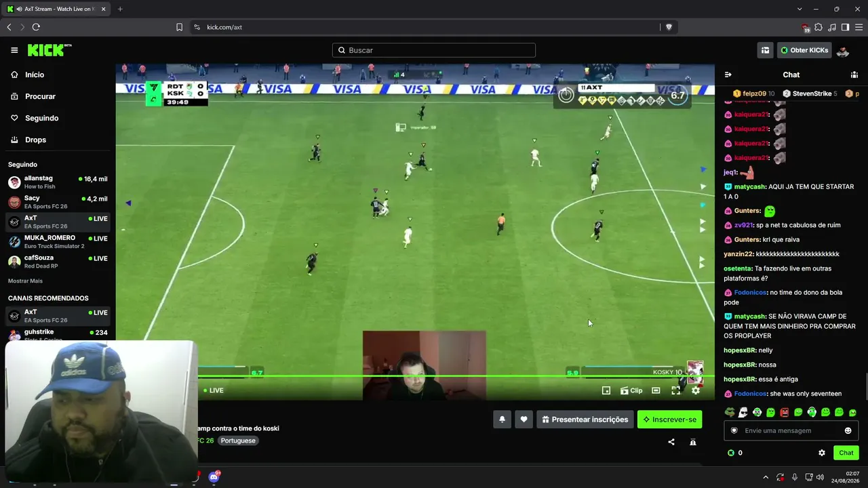The image size is (868, 488).
Task: Click the Envie uma mensagem chat input
Action: [x=791, y=430]
